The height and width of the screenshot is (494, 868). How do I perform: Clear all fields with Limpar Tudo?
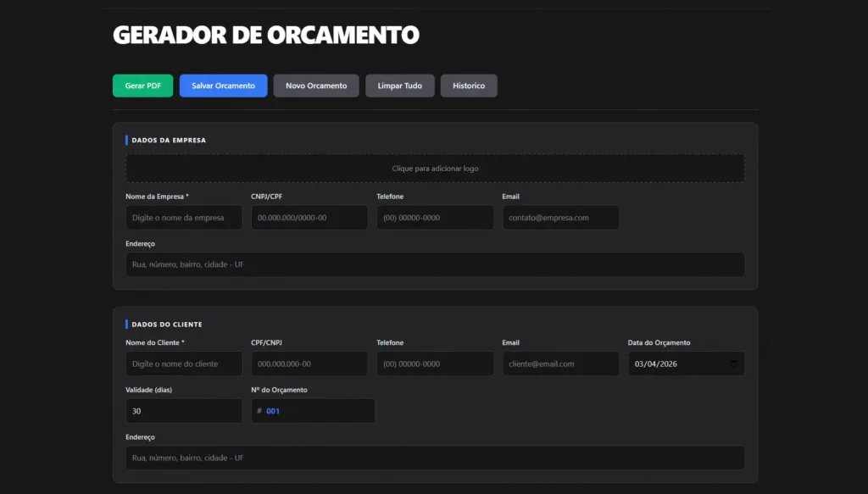click(x=400, y=86)
